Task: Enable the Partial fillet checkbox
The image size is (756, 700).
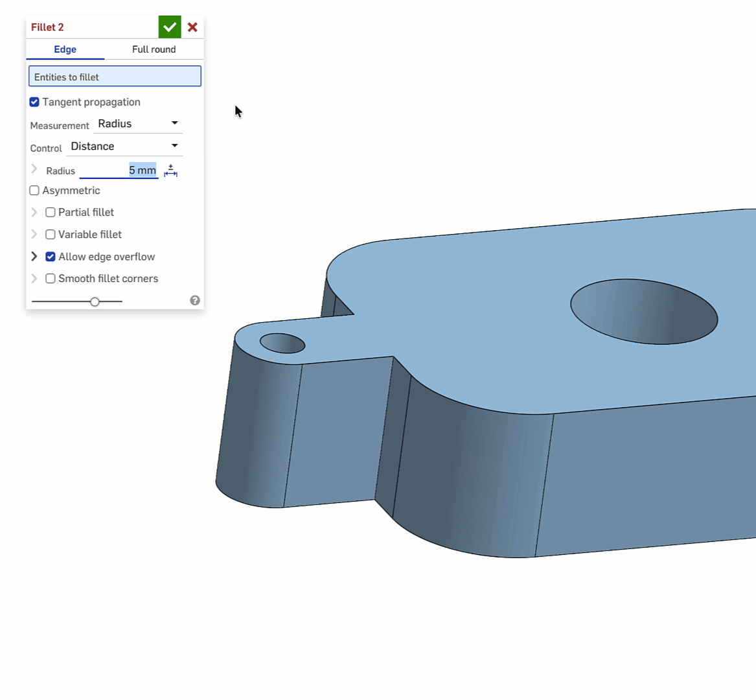Action: 50,212
